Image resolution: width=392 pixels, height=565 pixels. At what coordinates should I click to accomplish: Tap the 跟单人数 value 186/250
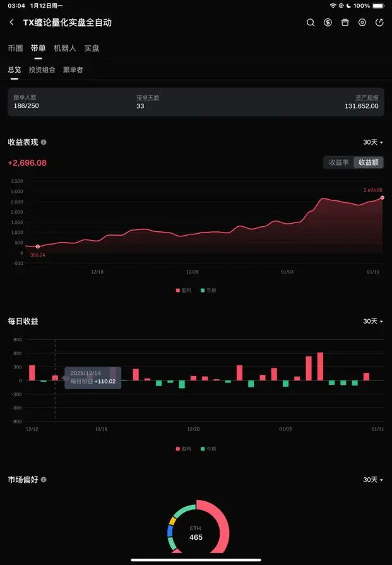[x=27, y=106]
